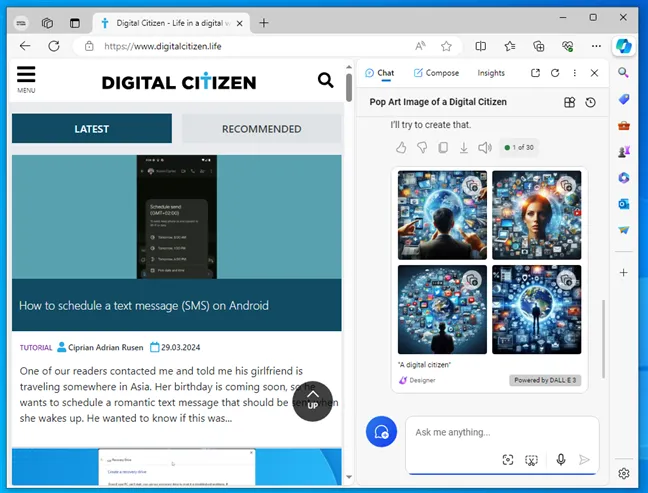
Task: Refresh the Copilot pane
Action: [x=555, y=73]
